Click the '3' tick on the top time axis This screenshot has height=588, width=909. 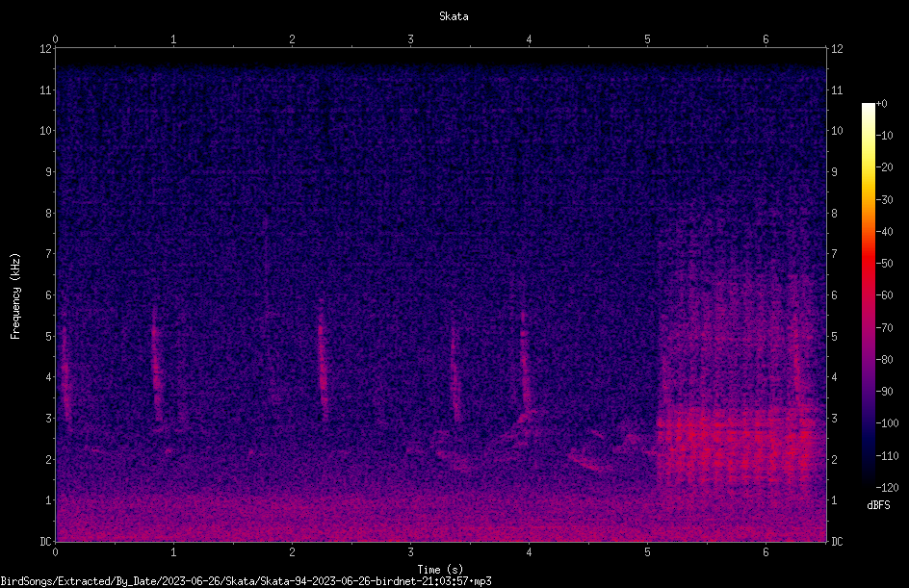pyautogui.click(x=410, y=39)
